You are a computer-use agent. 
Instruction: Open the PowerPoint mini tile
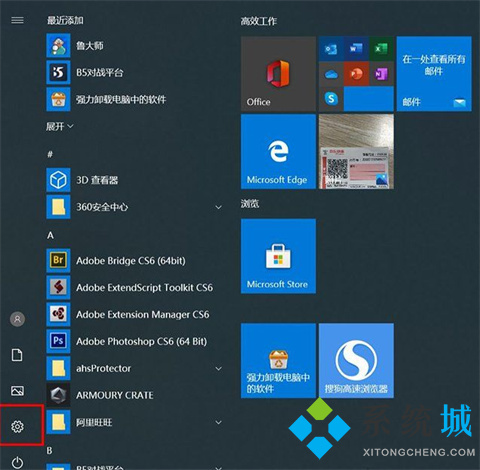pos(356,74)
